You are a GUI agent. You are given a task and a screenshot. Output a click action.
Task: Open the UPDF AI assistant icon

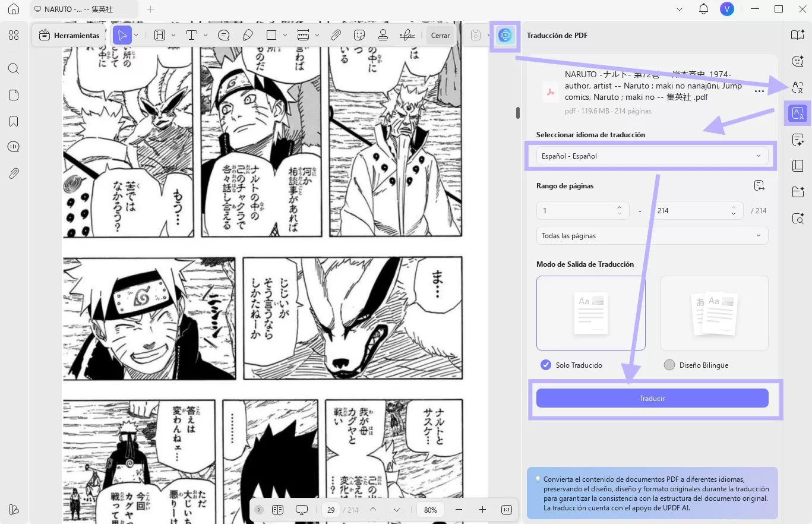click(505, 35)
